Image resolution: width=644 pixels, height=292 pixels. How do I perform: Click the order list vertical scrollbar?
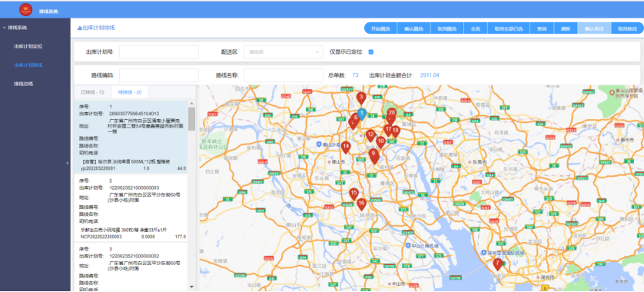point(191,119)
